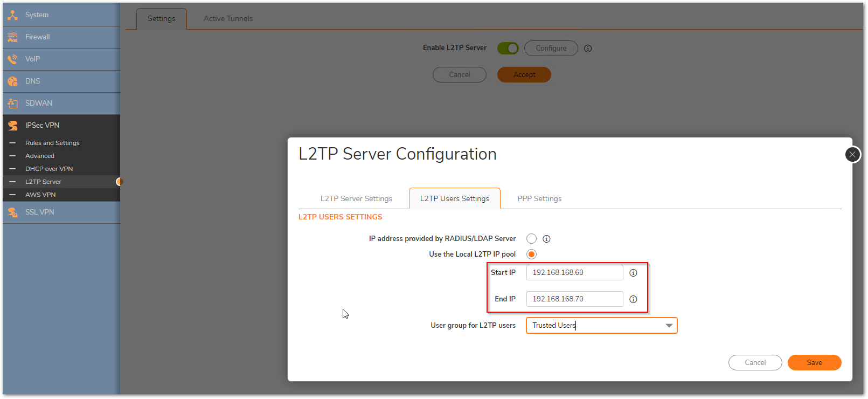
Task: Select L2TP Server in sidebar
Action: [61, 182]
